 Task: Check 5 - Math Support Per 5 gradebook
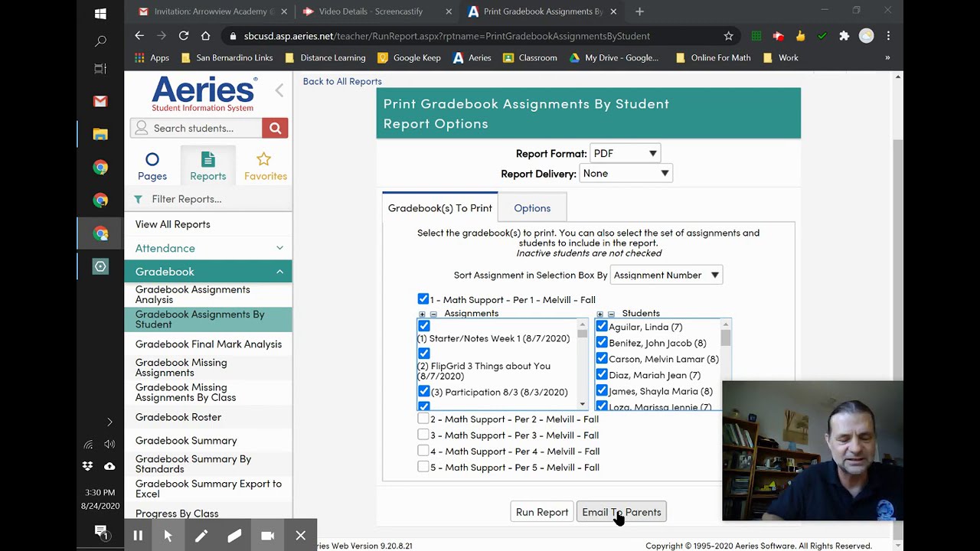click(423, 467)
